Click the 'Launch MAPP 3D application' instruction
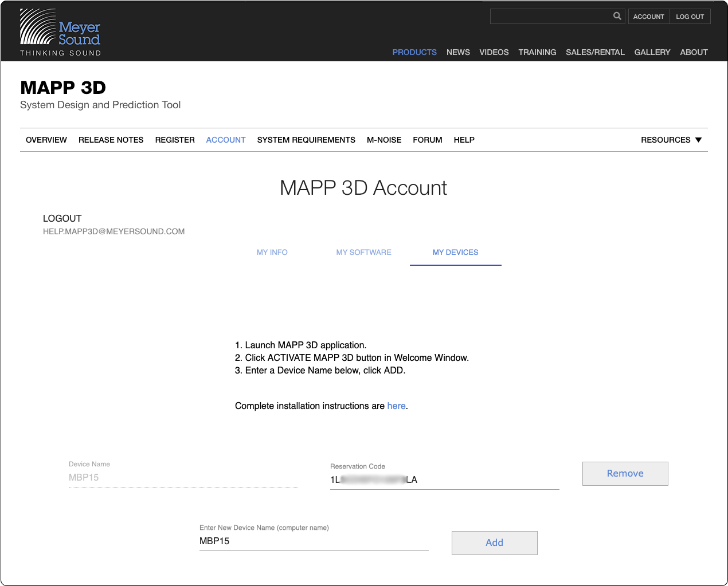 pyautogui.click(x=301, y=345)
